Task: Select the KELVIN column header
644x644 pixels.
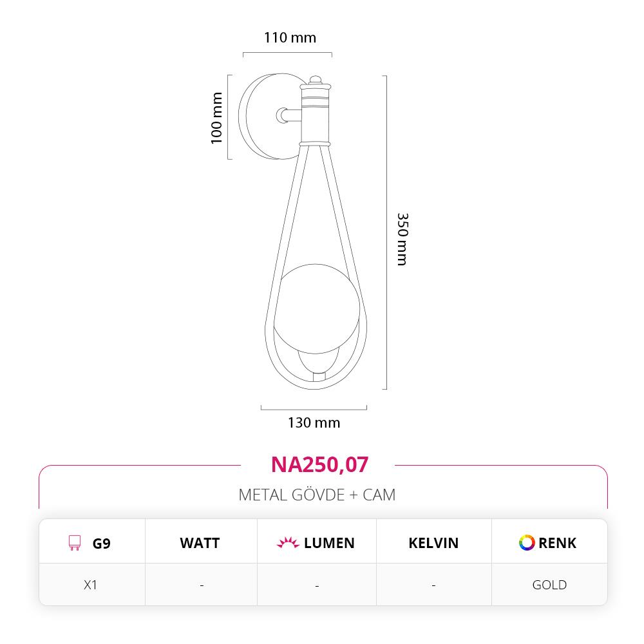Action: tap(433, 543)
